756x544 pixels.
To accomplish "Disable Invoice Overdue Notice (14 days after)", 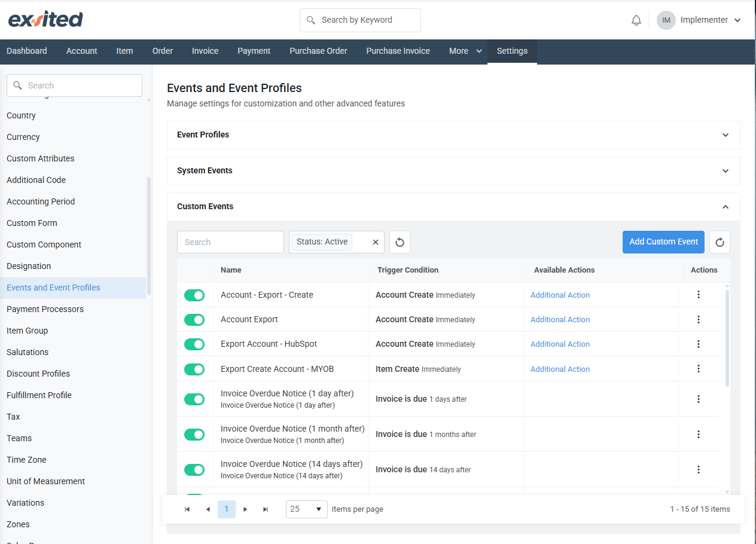I will (194, 470).
